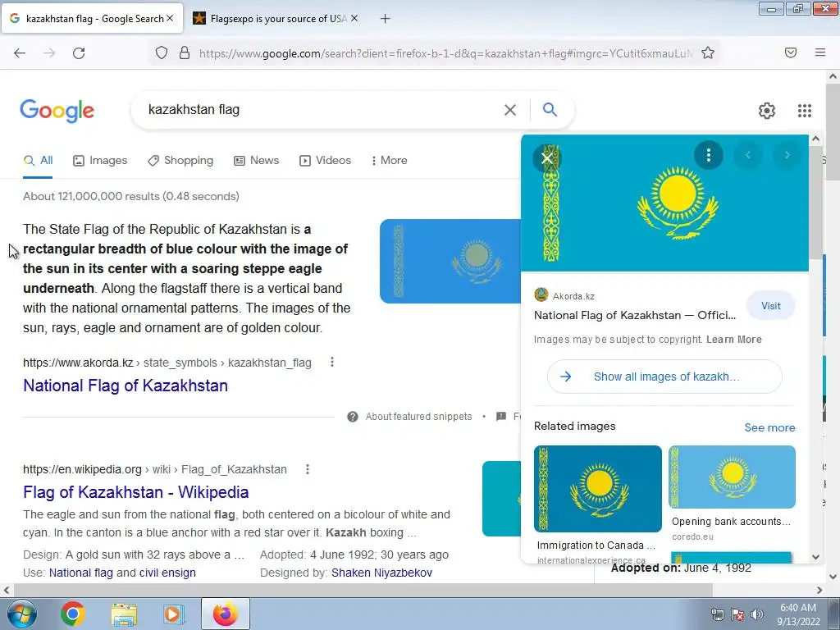Image resolution: width=840 pixels, height=630 pixels.
Task: Submit search with magnifying glass icon
Action: click(x=550, y=109)
